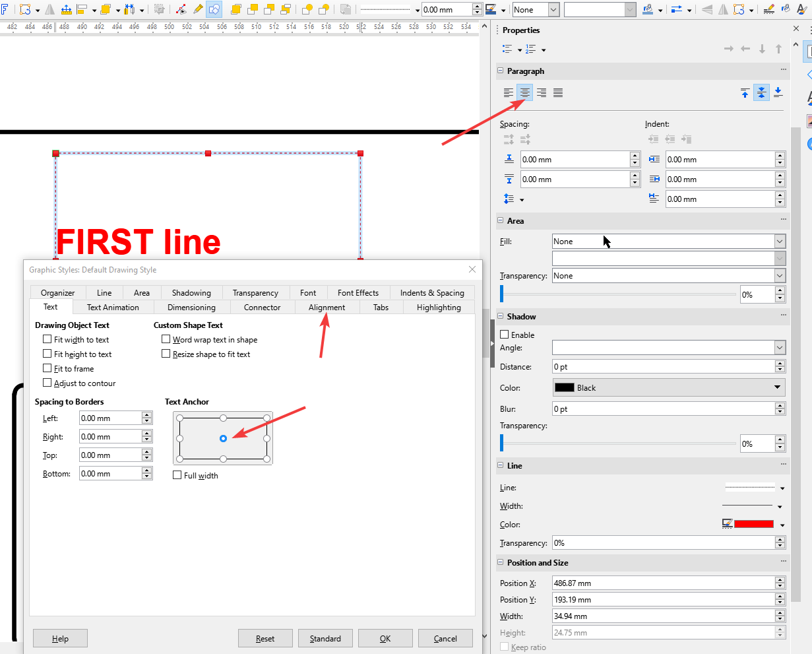Viewport: 812px width, 654px height.
Task: Click the line color toolbar icon
Action: tap(770, 9)
